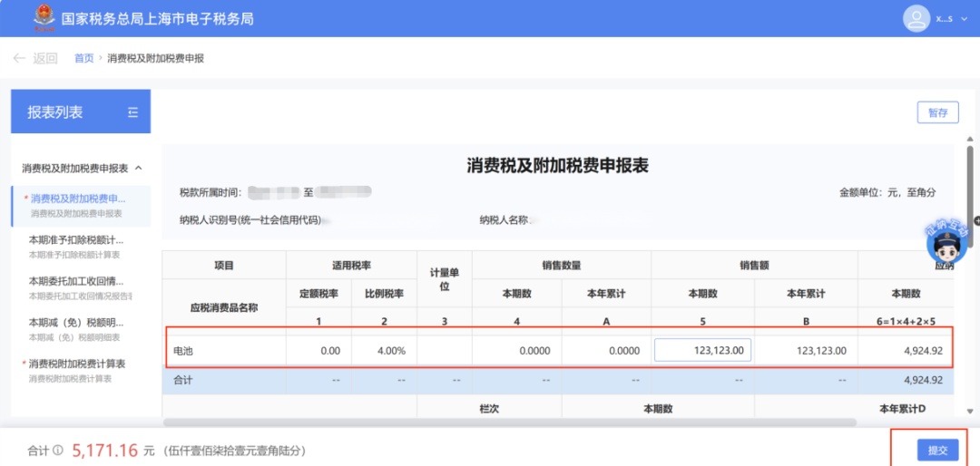Click the small arrow handle on right edge

click(975, 220)
